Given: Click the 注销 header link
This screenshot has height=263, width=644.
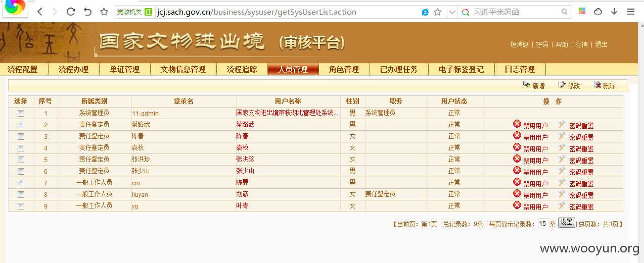Looking at the screenshot, I should [x=581, y=44].
